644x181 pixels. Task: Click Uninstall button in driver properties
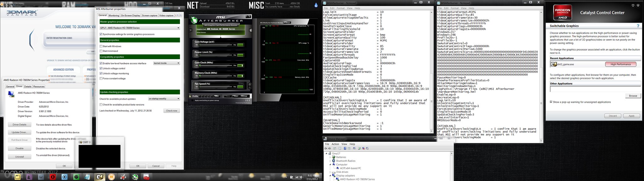[x=19, y=156]
